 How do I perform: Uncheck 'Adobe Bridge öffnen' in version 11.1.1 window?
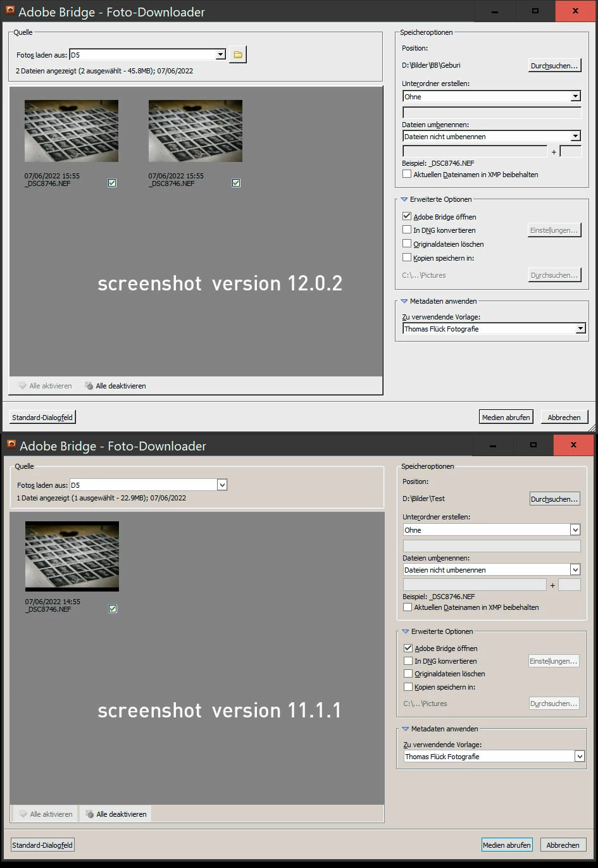click(408, 648)
